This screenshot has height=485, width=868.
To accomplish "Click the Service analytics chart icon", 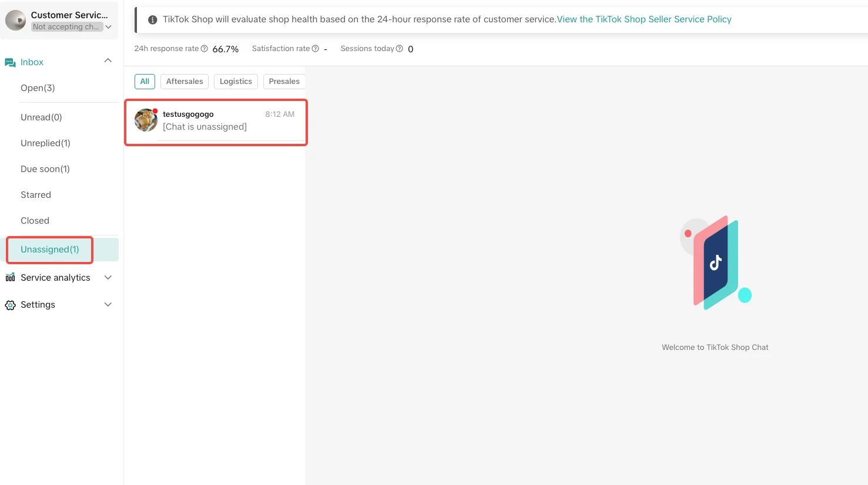I will click(10, 278).
